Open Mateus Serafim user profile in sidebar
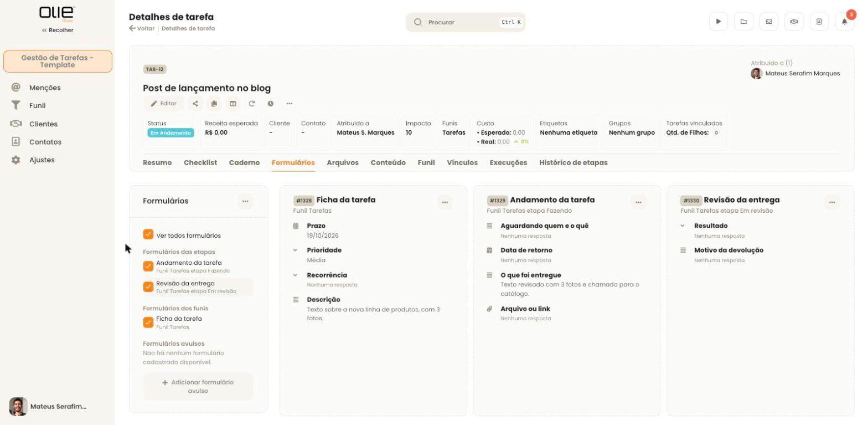The height and width of the screenshot is (425, 868). pos(48,407)
